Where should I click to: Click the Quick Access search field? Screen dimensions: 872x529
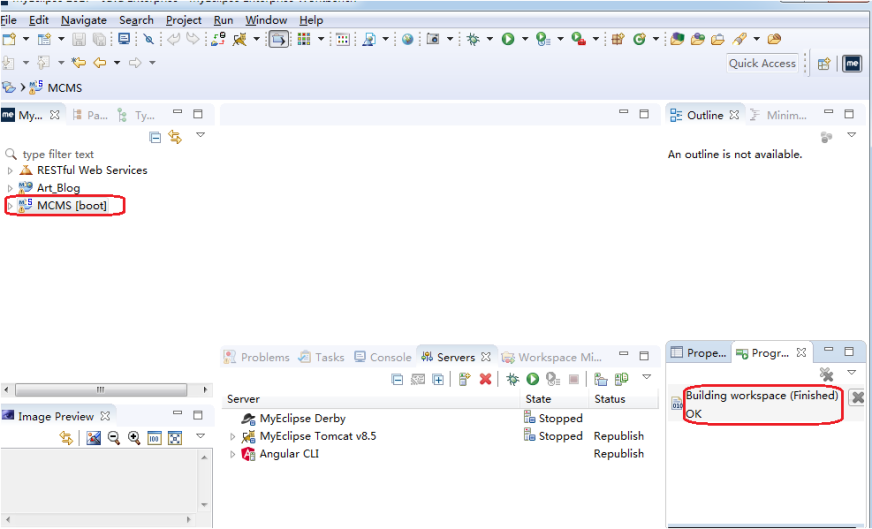click(762, 63)
